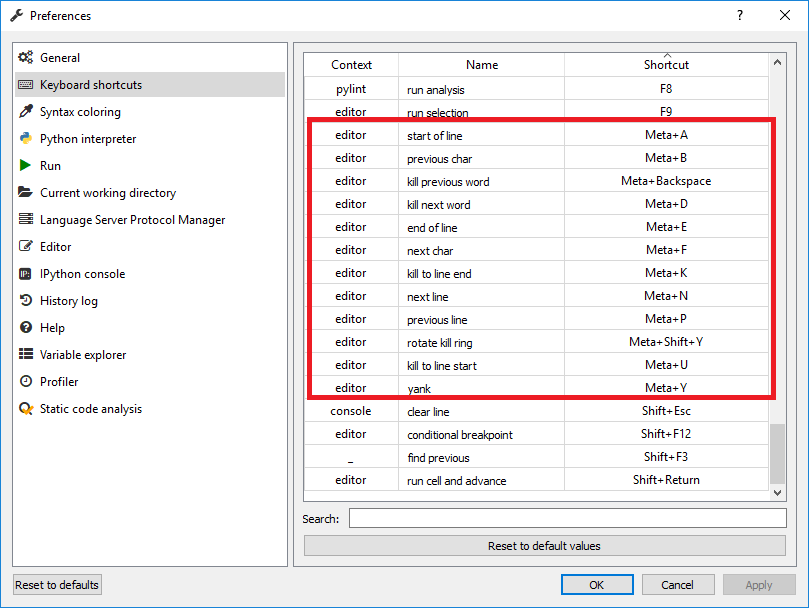Click the Current working directory folder icon
The image size is (809, 608).
[x=25, y=192]
